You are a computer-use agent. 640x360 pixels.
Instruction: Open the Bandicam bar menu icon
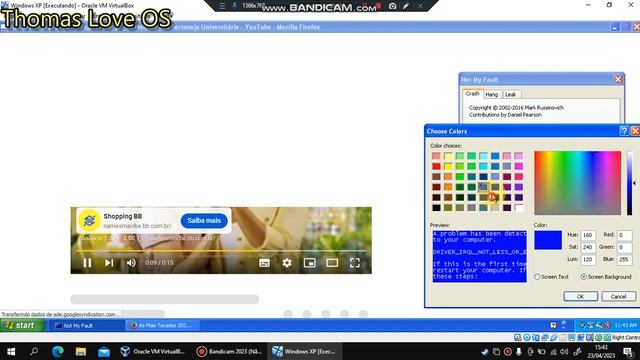pyautogui.click(x=222, y=6)
